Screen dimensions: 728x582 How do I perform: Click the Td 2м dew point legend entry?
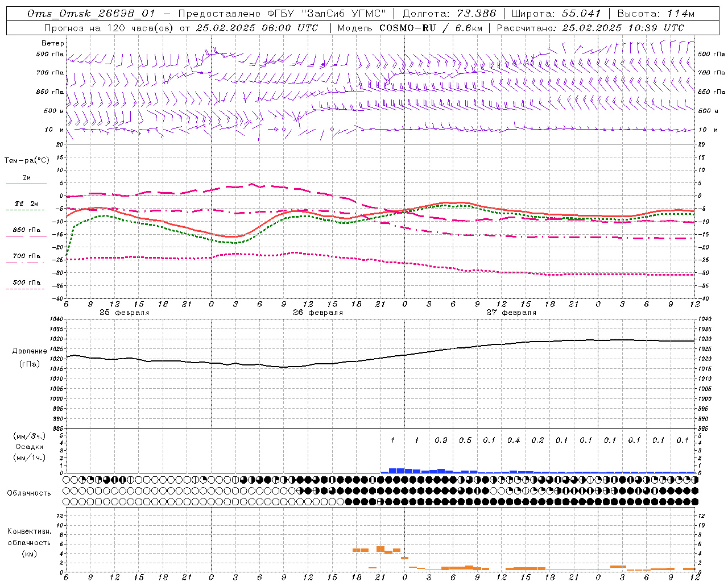[x=27, y=203]
